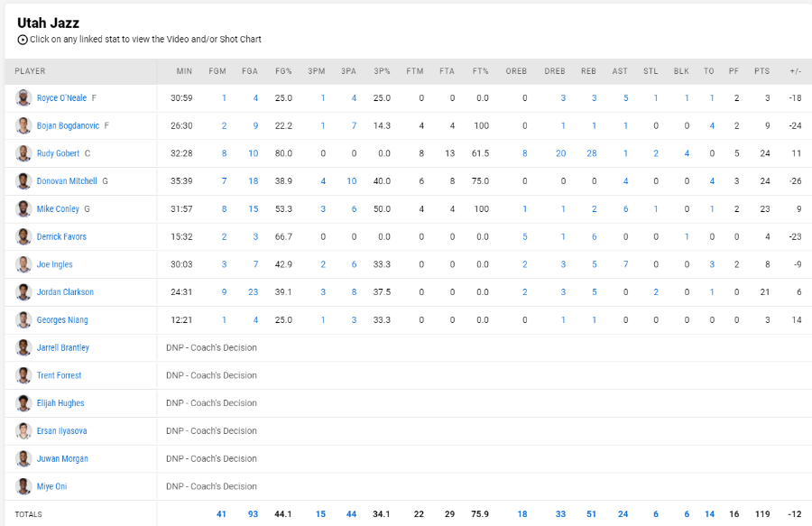Open Donovan Mitchell's player page
The width and height of the screenshot is (812, 526).
click(x=67, y=181)
